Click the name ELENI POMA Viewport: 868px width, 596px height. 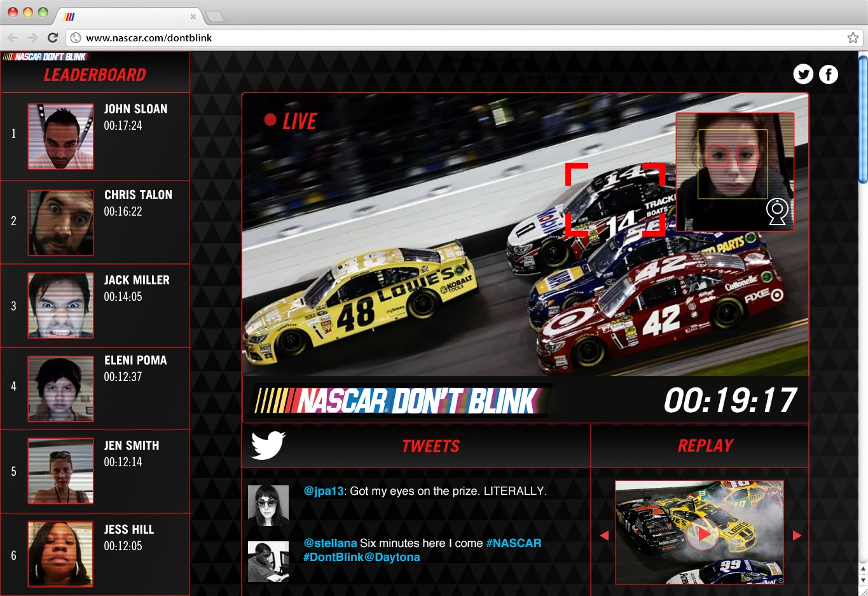pos(135,360)
